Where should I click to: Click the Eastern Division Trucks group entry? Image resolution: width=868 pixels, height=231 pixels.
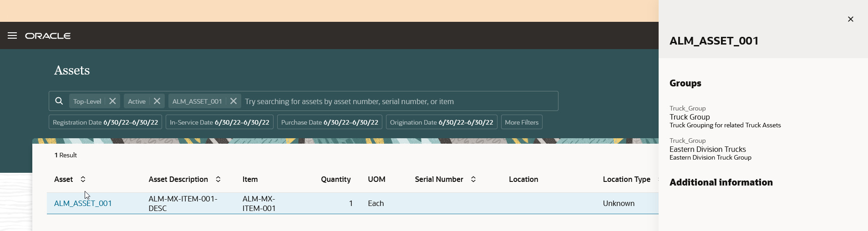[x=707, y=149]
